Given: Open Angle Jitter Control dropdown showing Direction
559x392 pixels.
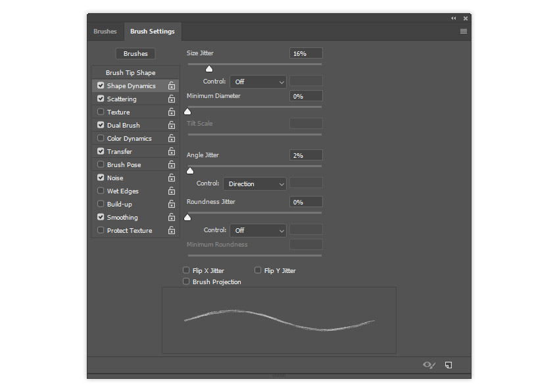Looking at the screenshot, I should coord(255,184).
